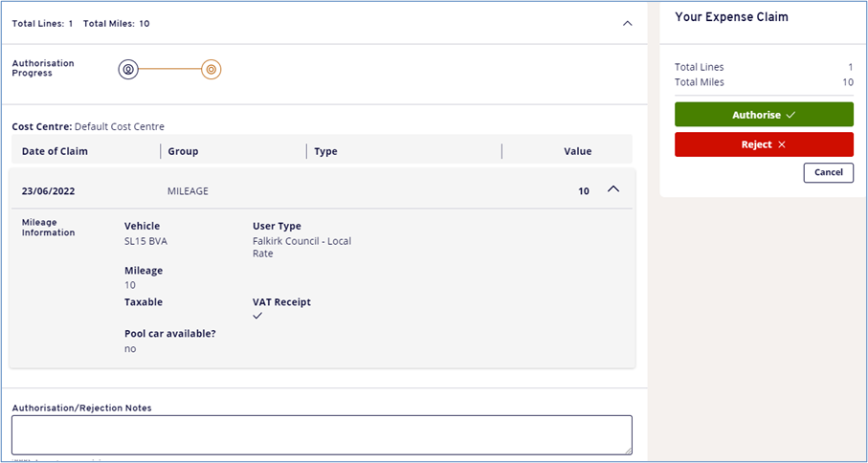The height and width of the screenshot is (463, 868).
Task: Click the vehicle registration SL15 BVA
Action: point(145,241)
